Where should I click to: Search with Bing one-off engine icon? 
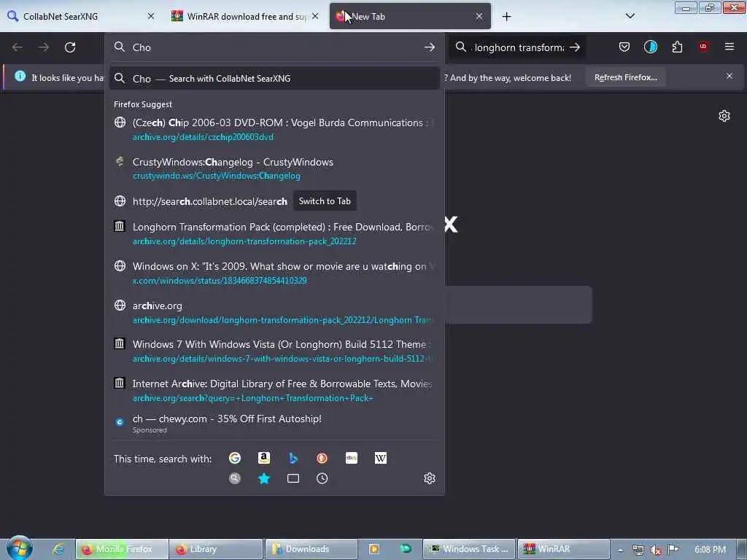pyautogui.click(x=293, y=458)
